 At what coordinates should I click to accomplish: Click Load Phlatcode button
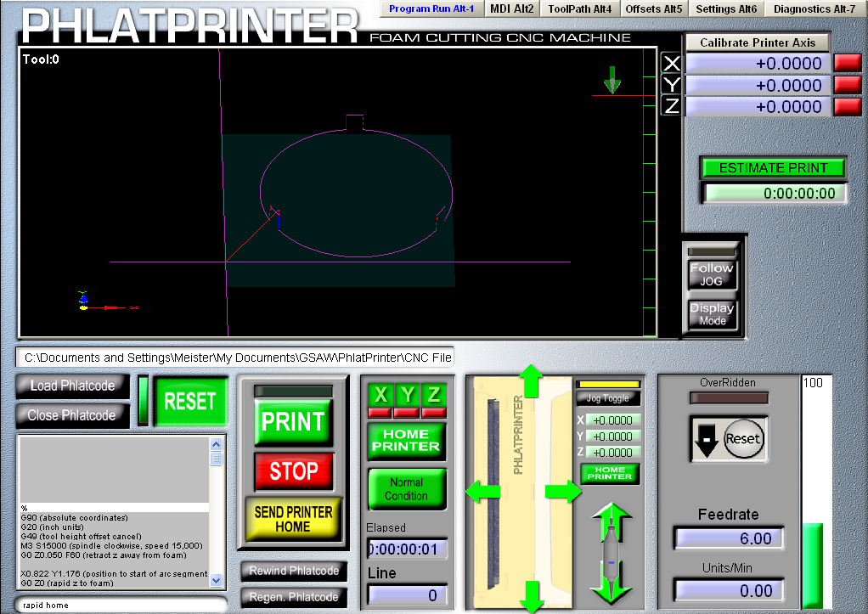pyautogui.click(x=72, y=386)
